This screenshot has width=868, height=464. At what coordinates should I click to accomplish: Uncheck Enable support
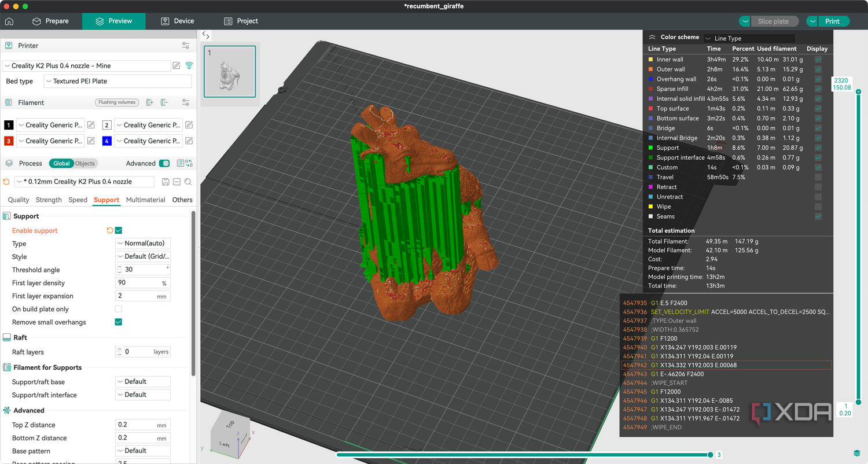(119, 230)
